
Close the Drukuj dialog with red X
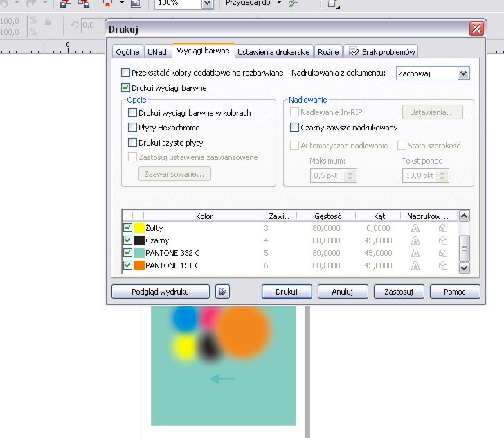[476, 29]
